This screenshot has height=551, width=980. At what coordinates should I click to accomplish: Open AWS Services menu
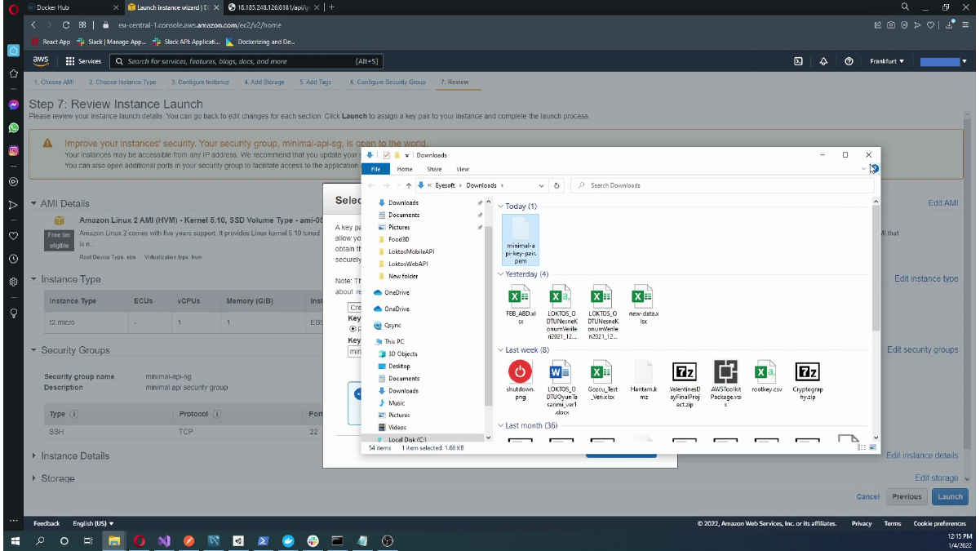click(83, 61)
